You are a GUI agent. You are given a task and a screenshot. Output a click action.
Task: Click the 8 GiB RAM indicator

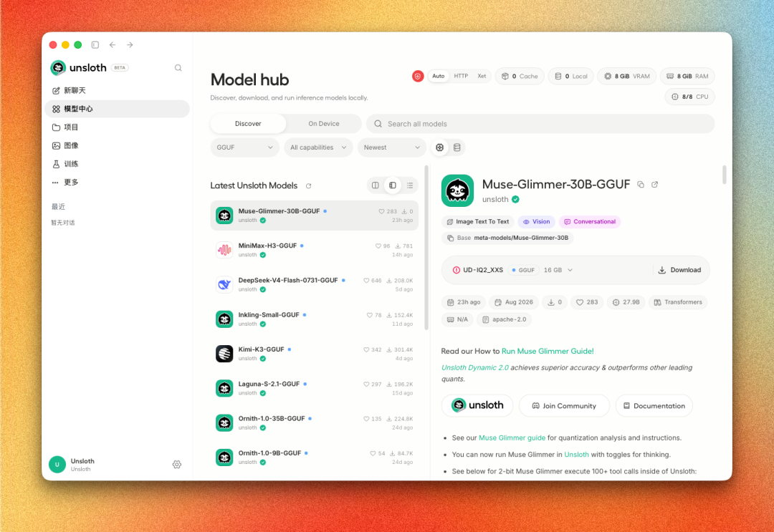coord(687,77)
